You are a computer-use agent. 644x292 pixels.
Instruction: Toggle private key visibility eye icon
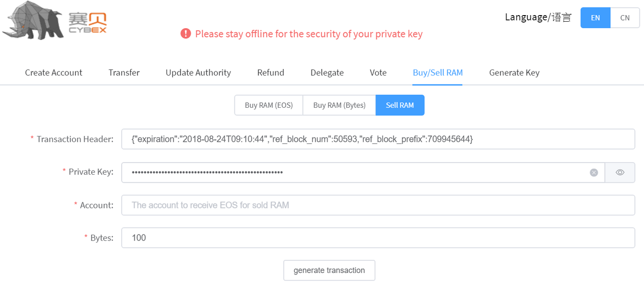click(620, 173)
